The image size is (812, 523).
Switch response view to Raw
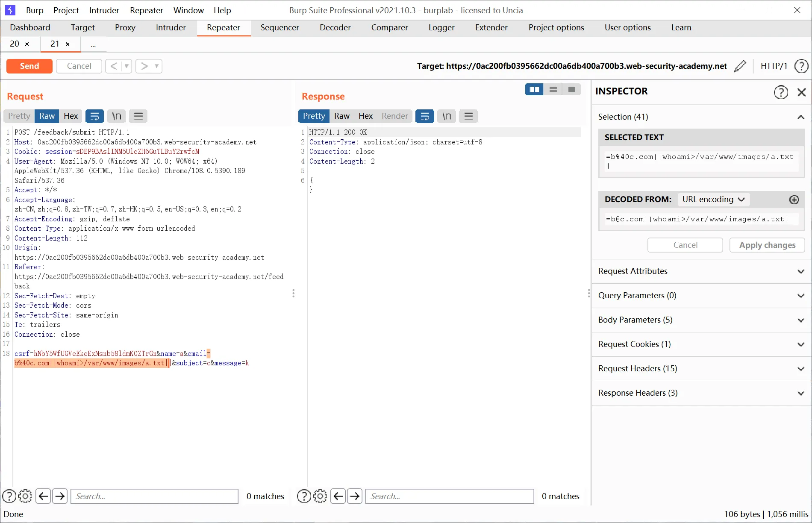tap(342, 116)
